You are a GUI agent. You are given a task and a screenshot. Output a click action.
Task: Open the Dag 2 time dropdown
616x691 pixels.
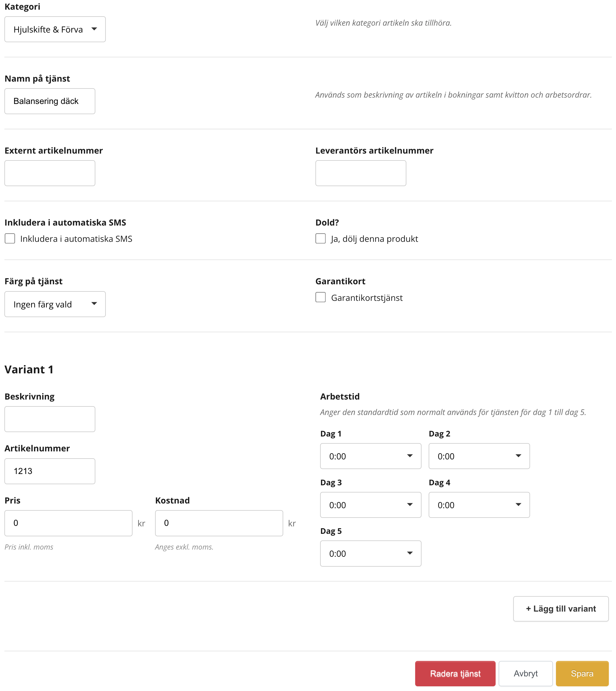click(479, 456)
